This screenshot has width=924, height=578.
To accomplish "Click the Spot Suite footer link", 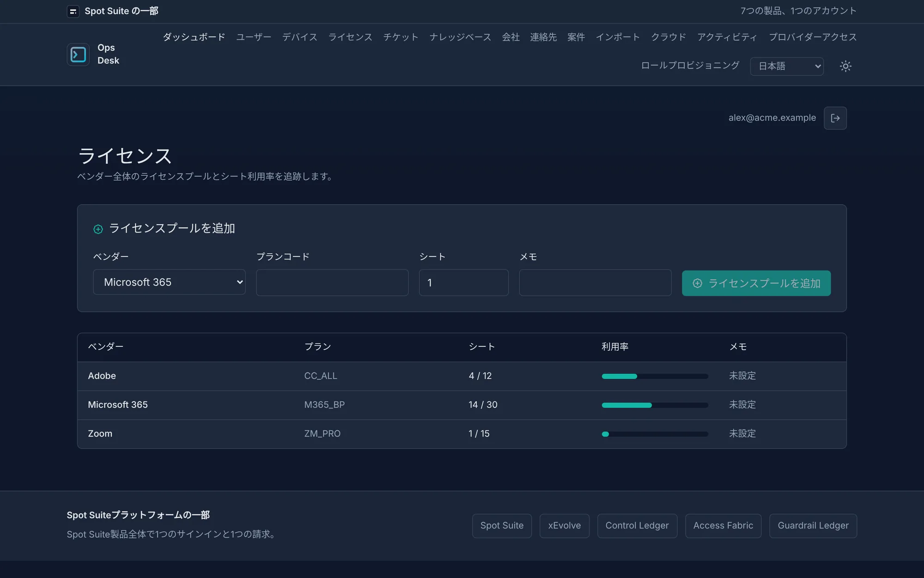I will click(x=502, y=526).
